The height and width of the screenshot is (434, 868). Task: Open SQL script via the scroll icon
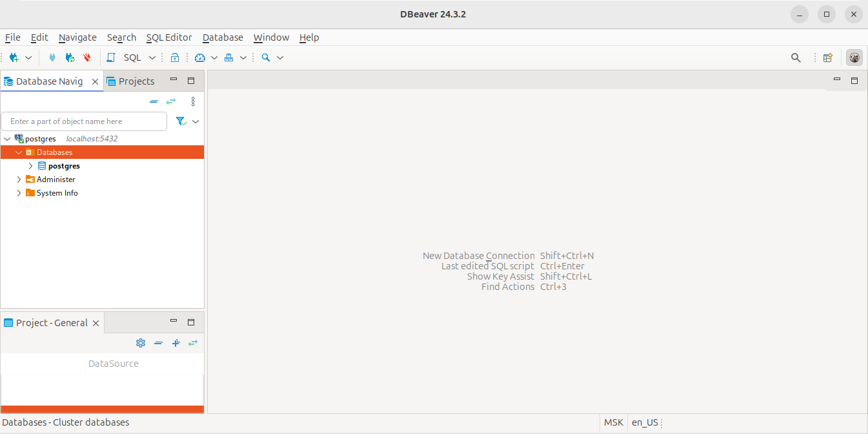click(x=111, y=57)
